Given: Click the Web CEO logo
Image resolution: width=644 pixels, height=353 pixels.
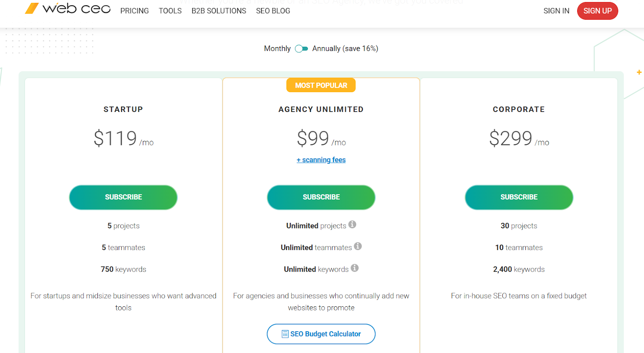Looking at the screenshot, I should [68, 9].
